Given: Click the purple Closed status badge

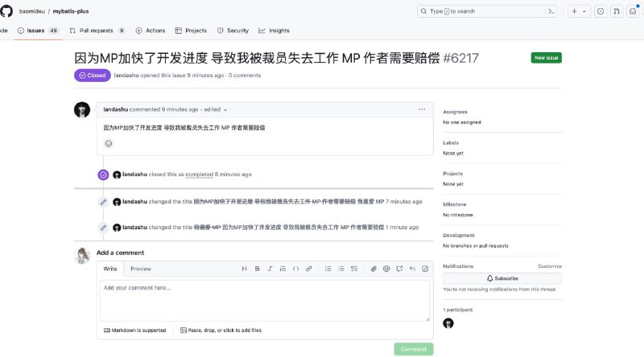Looking at the screenshot, I should (x=93, y=75).
